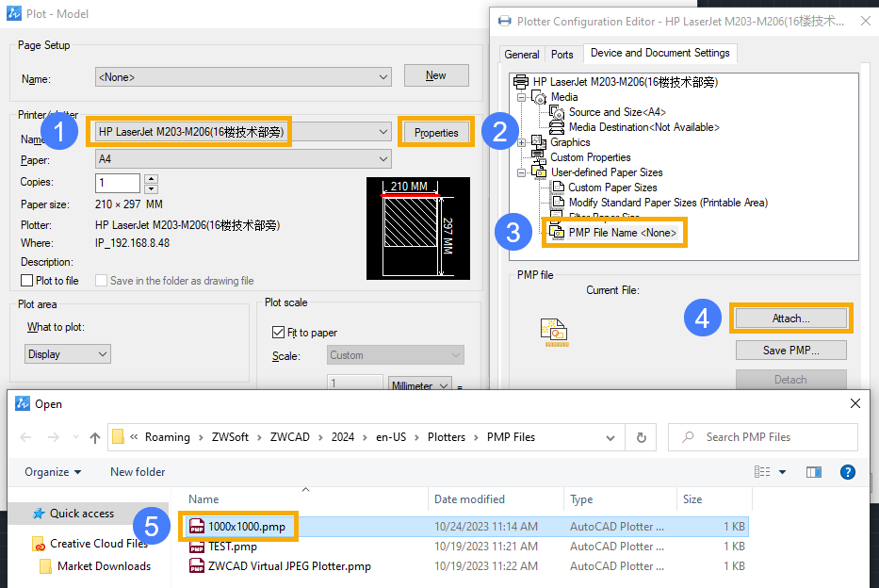Click the Modify Standard Paper Sizes icon

pyautogui.click(x=558, y=203)
